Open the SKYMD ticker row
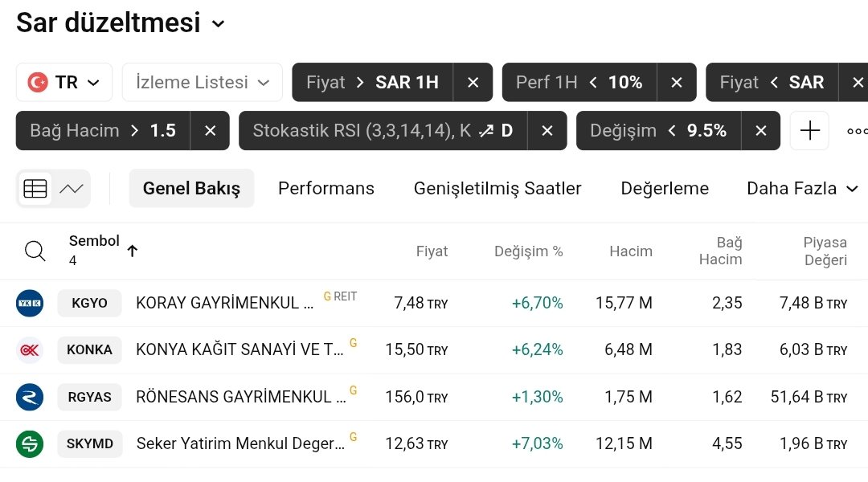This screenshot has height=482, width=868. click(89, 443)
